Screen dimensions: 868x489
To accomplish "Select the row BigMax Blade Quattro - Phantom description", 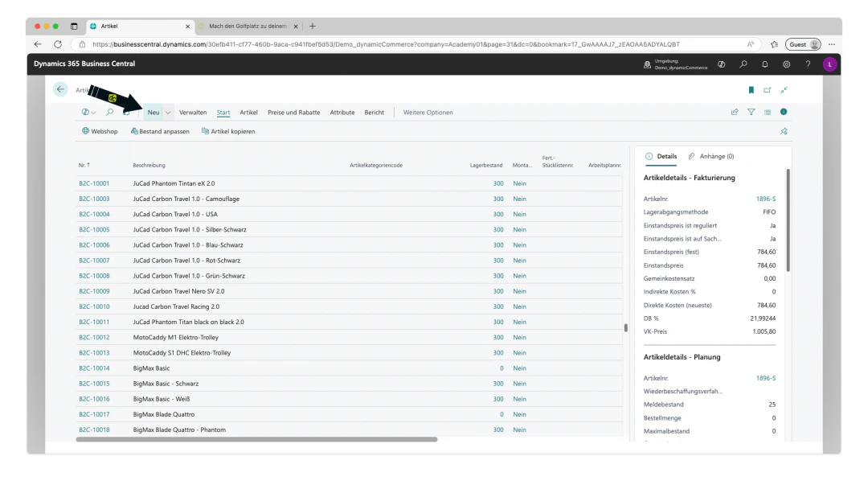I will pyautogui.click(x=179, y=429).
